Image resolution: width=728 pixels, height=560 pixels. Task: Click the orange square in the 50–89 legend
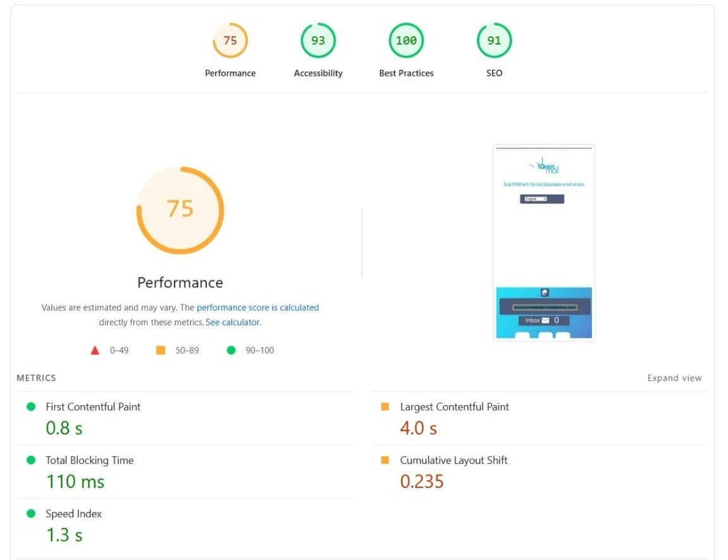click(x=160, y=349)
